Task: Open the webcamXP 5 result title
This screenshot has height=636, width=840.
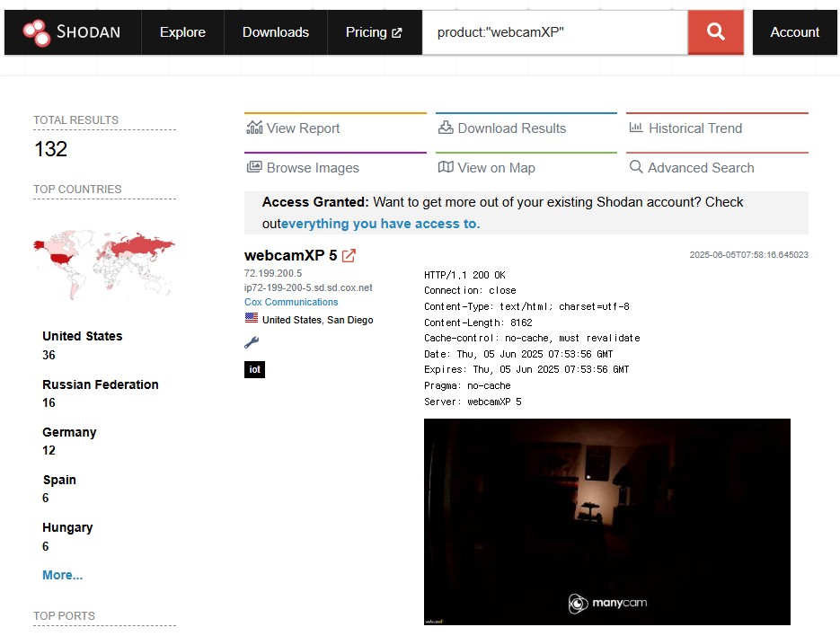Action: pyautogui.click(x=291, y=256)
